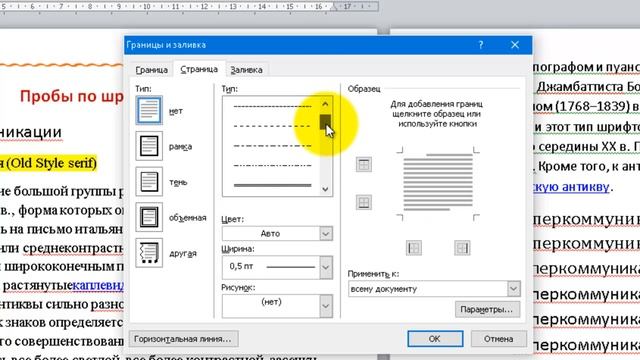Screen dimensions: 640x360
Task: Click Параметры button
Action: point(487,309)
